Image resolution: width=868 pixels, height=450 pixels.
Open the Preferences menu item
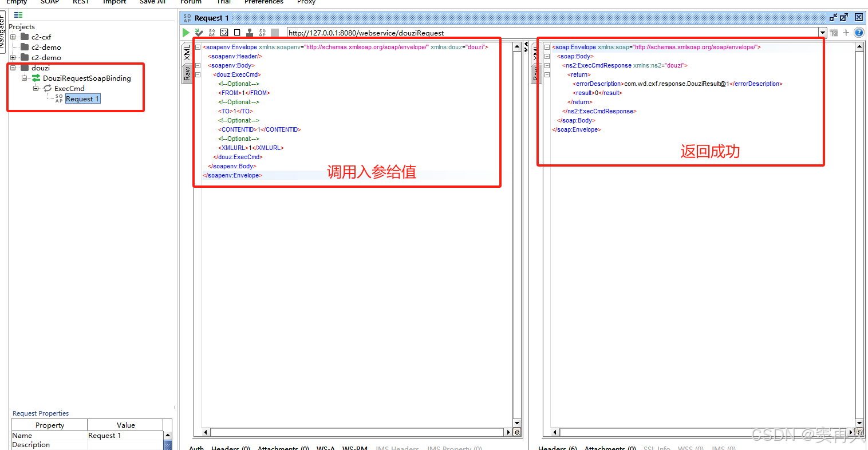pyautogui.click(x=264, y=2)
